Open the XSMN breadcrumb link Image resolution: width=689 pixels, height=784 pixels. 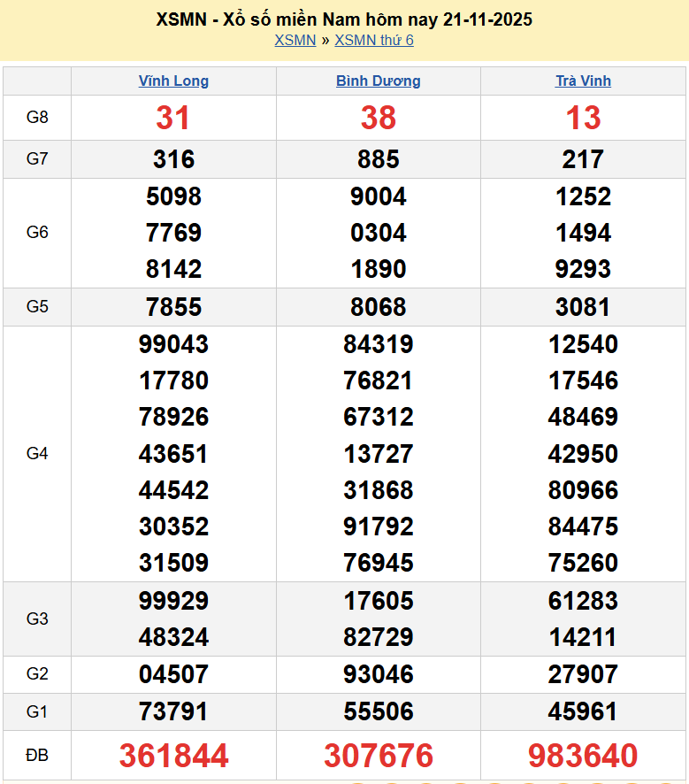(295, 40)
